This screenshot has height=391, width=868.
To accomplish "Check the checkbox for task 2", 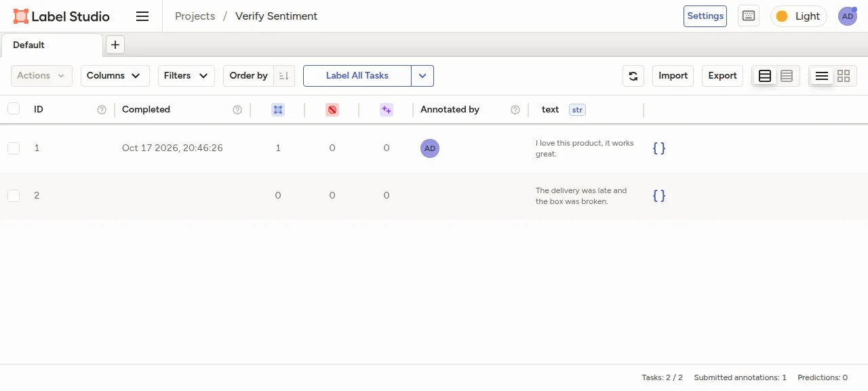I will click(x=14, y=195).
